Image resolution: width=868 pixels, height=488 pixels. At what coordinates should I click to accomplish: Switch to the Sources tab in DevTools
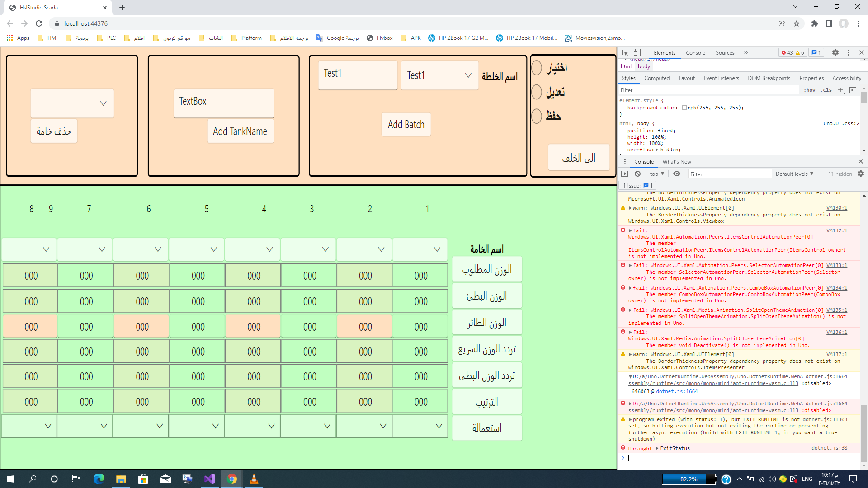(725, 52)
